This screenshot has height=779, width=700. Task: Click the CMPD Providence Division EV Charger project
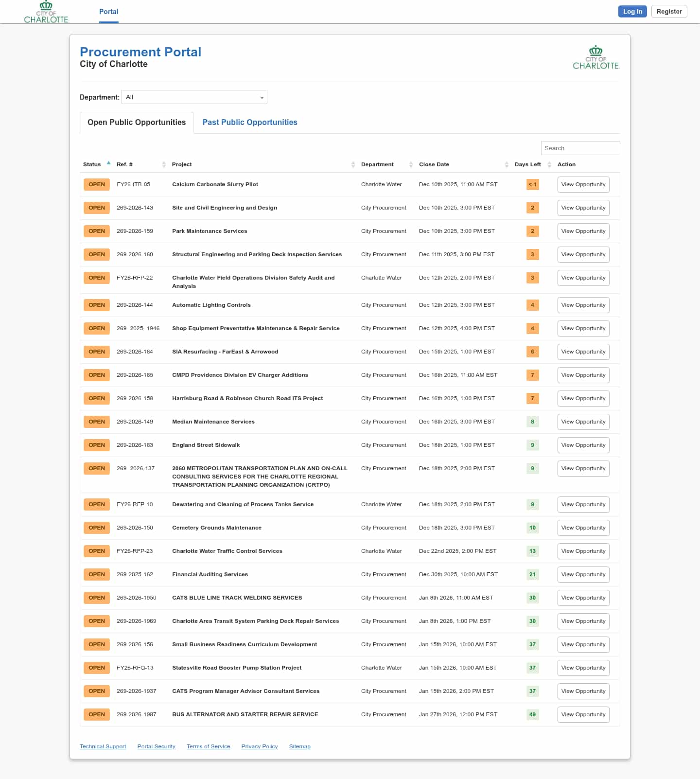[240, 375]
